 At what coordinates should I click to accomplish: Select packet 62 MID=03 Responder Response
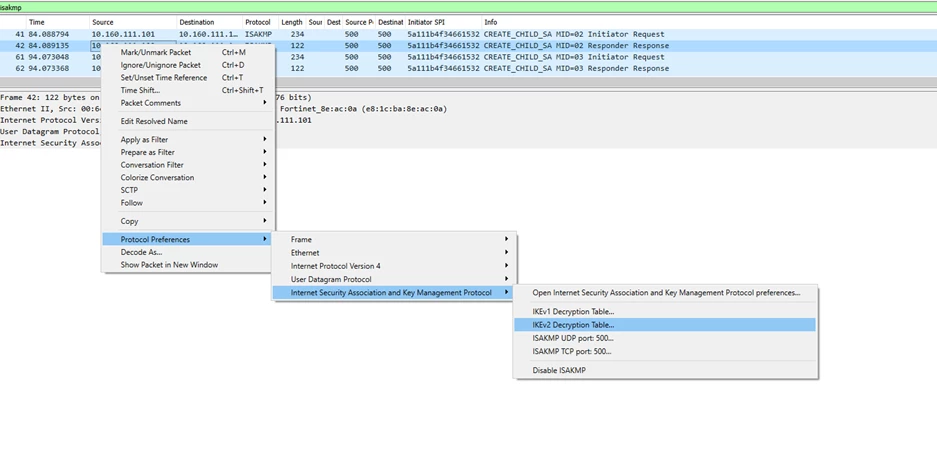pos(468,68)
